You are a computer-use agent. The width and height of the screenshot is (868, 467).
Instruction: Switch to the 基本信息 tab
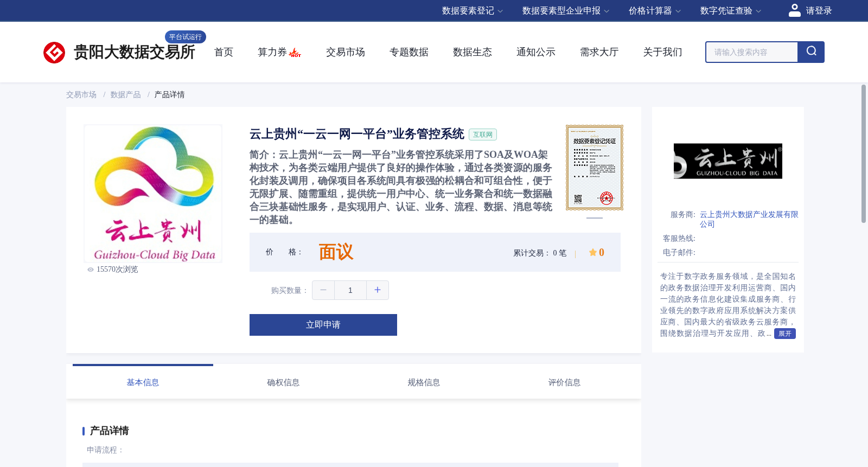click(143, 382)
